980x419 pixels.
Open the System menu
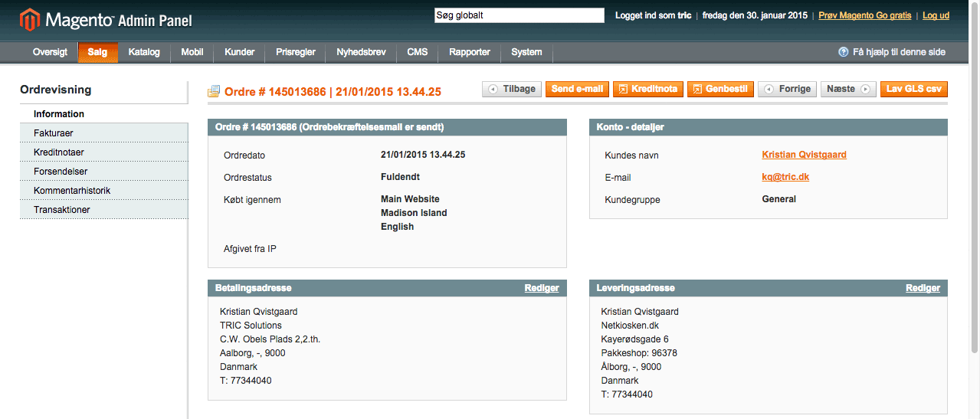(526, 52)
